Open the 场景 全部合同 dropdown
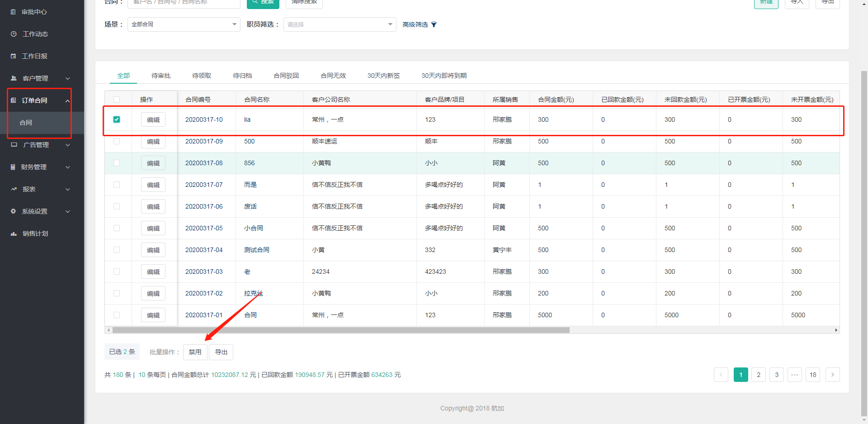 click(184, 24)
